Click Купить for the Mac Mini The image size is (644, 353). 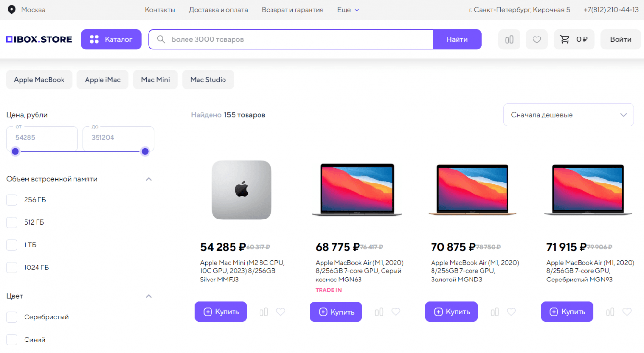tap(221, 312)
